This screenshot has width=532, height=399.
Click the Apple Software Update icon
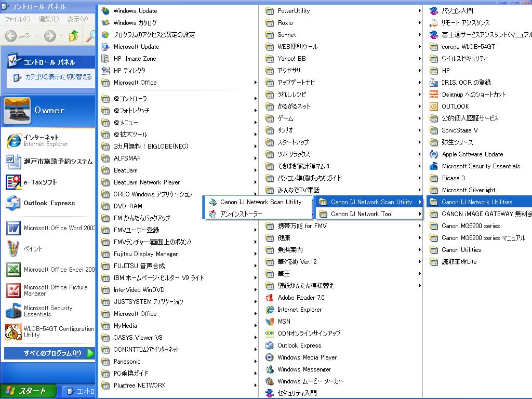434,154
